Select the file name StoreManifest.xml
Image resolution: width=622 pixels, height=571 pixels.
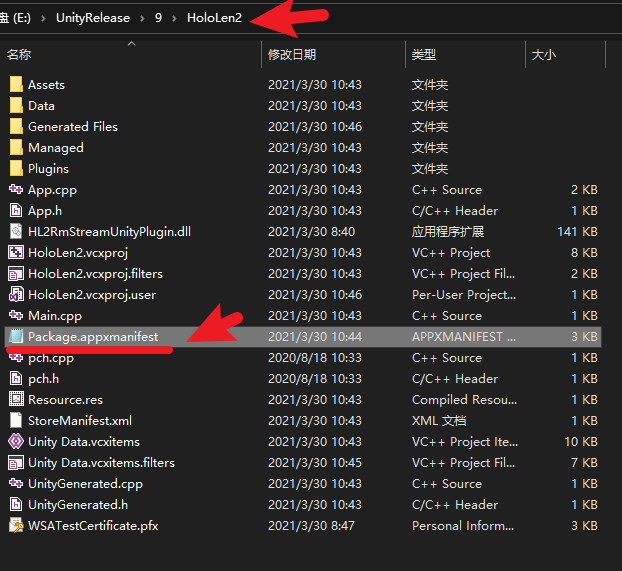[80, 421]
